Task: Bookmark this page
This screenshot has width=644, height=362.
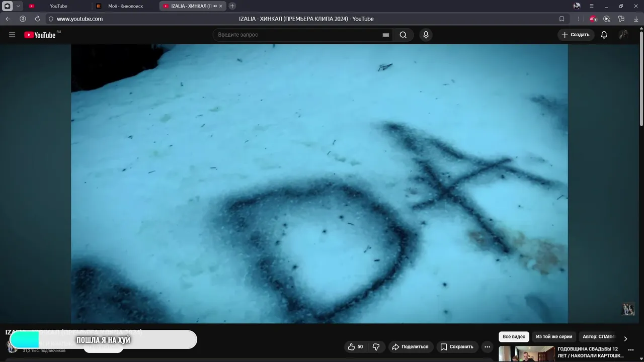Action: coord(562,19)
